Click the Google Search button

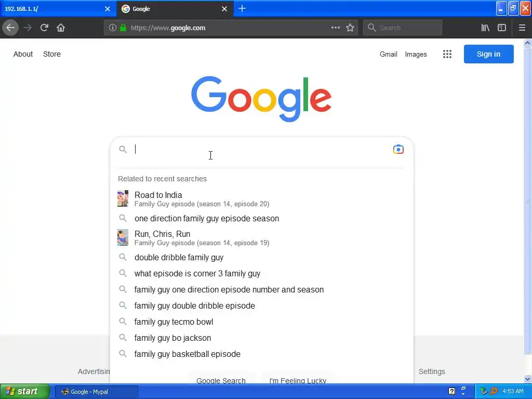pyautogui.click(x=221, y=379)
